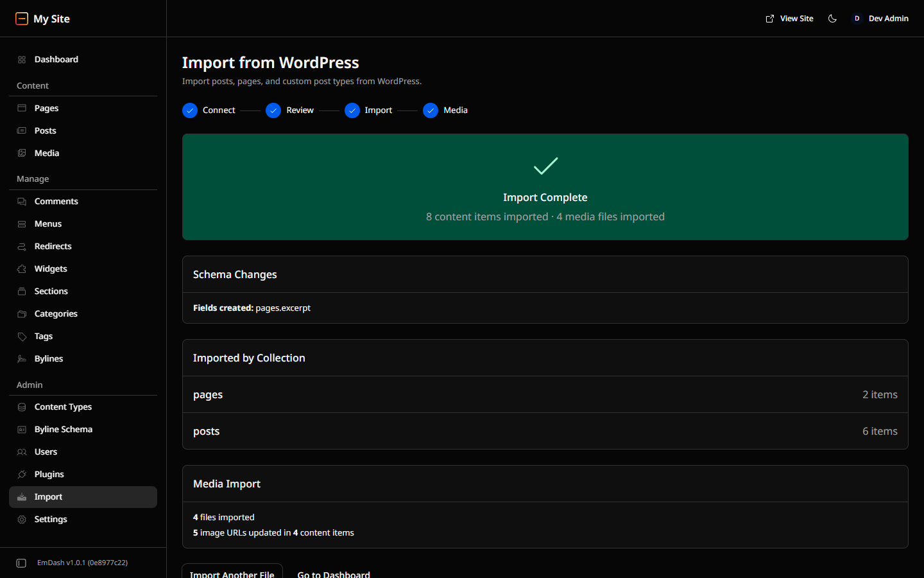Click the Media sidebar icon

22,153
